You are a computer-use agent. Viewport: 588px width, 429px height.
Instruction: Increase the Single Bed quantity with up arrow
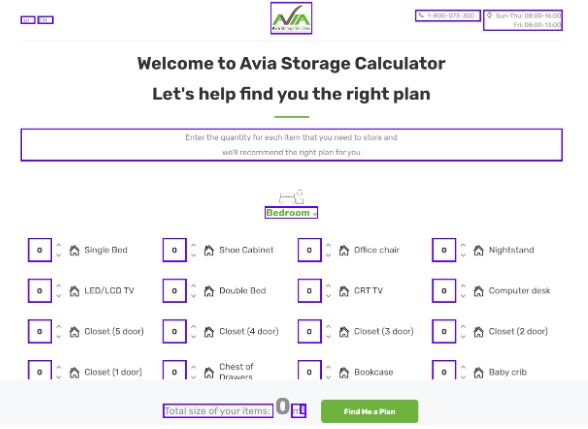58,246
